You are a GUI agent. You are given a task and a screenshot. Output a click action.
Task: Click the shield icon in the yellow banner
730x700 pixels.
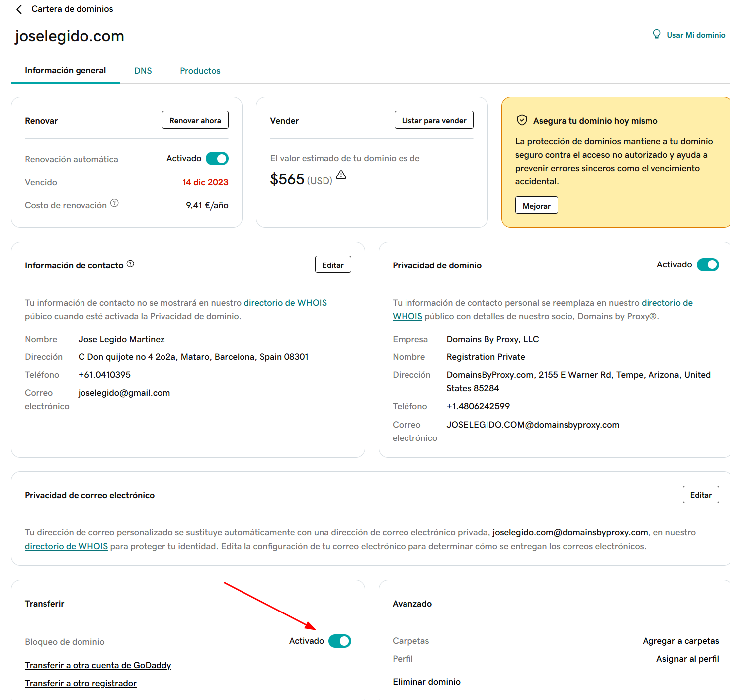[x=522, y=120]
